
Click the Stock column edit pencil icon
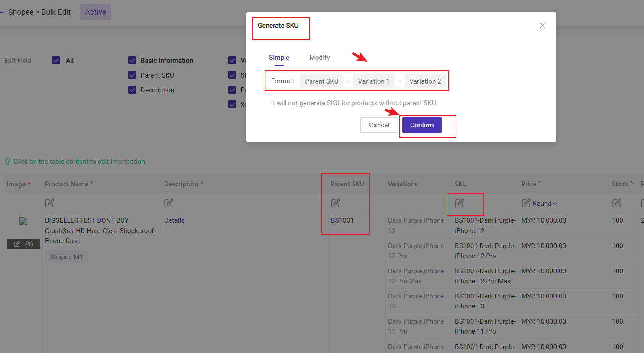click(617, 203)
